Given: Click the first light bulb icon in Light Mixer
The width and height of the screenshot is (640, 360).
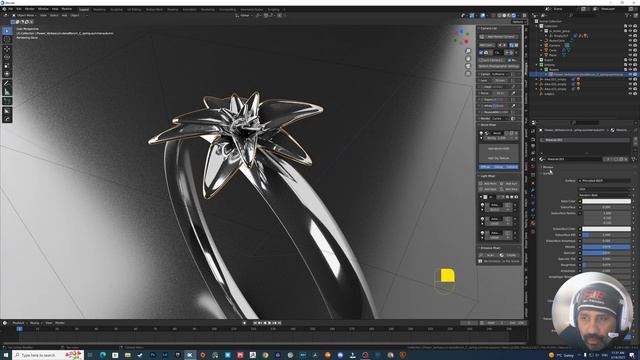Looking at the screenshot, I should click(x=482, y=205).
